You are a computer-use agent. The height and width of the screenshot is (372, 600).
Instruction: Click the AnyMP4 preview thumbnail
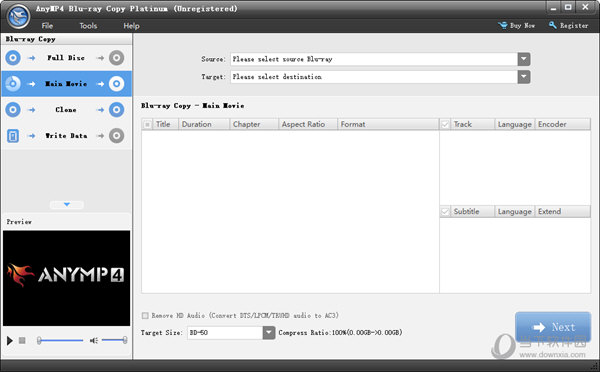click(x=67, y=278)
